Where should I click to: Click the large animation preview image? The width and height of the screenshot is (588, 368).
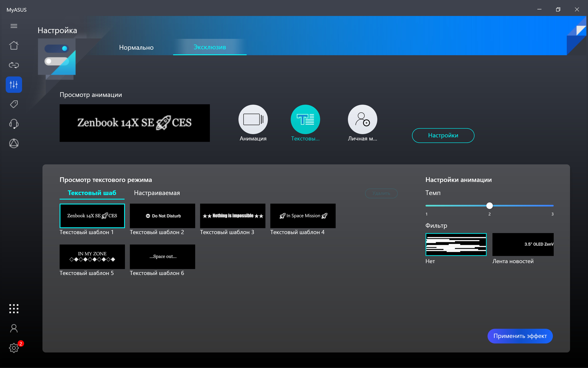tap(135, 123)
